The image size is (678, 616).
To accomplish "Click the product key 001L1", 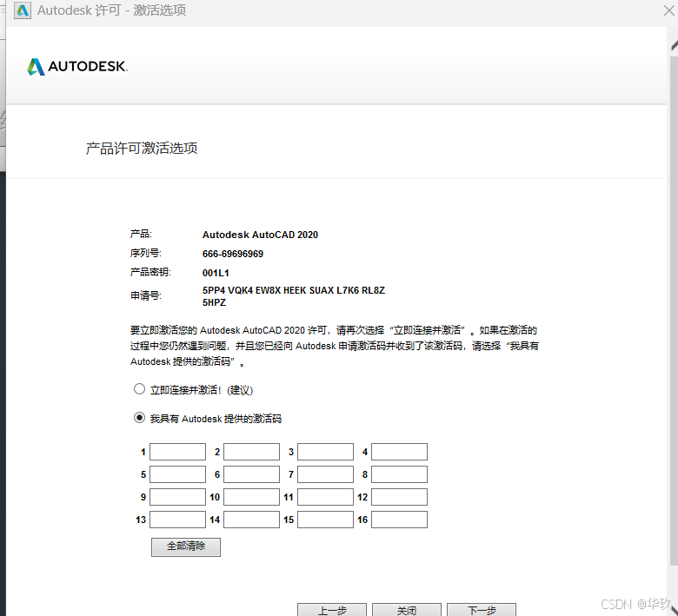I will (216, 273).
